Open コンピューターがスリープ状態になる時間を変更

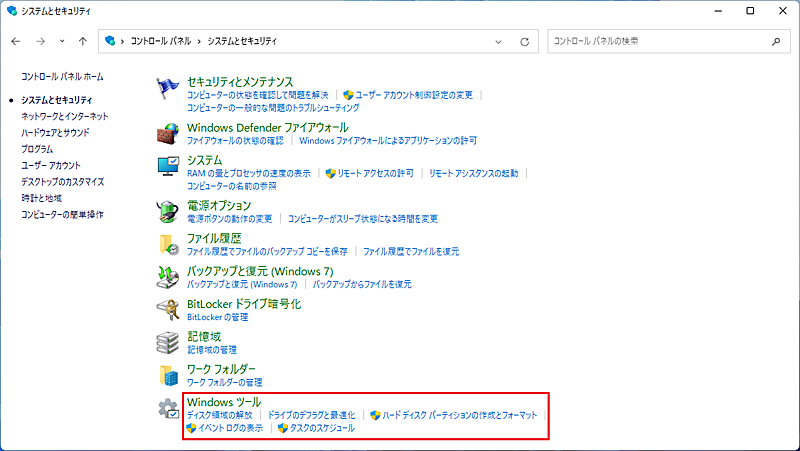click(363, 218)
